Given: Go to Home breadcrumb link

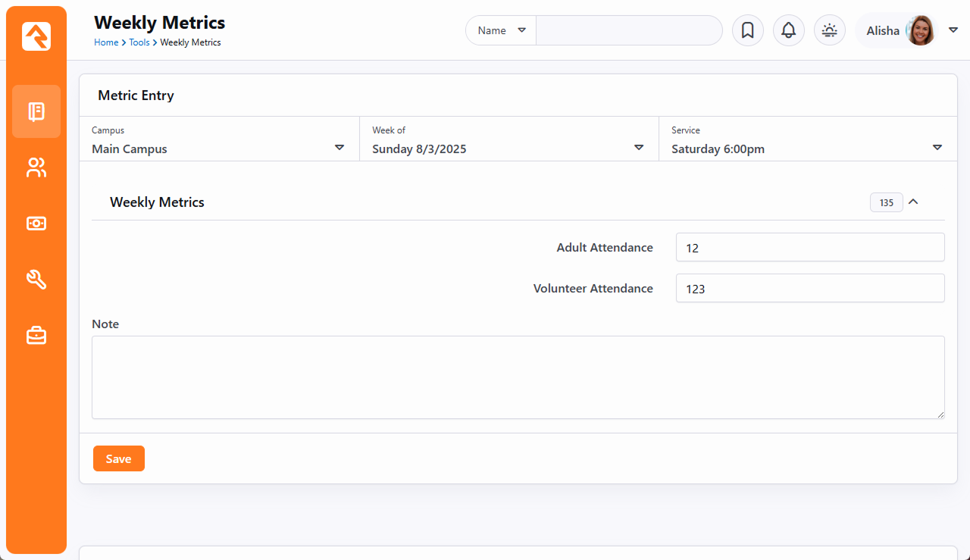Looking at the screenshot, I should [x=105, y=42].
